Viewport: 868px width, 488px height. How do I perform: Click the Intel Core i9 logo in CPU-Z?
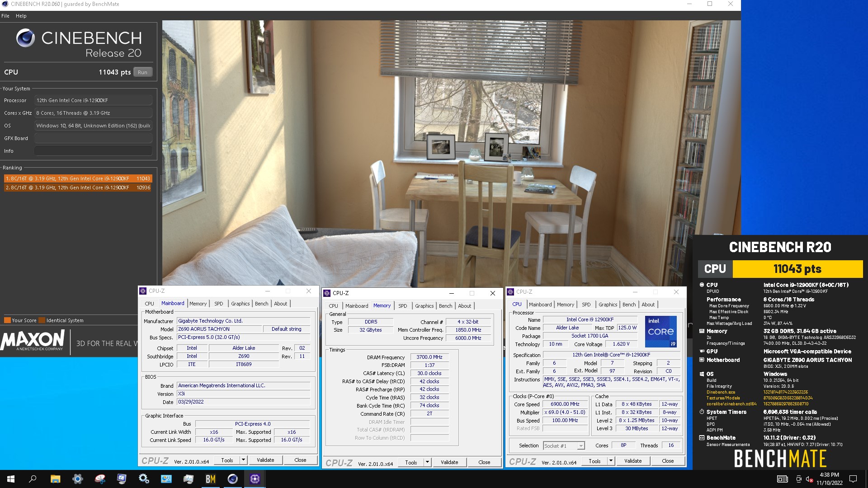tap(660, 331)
